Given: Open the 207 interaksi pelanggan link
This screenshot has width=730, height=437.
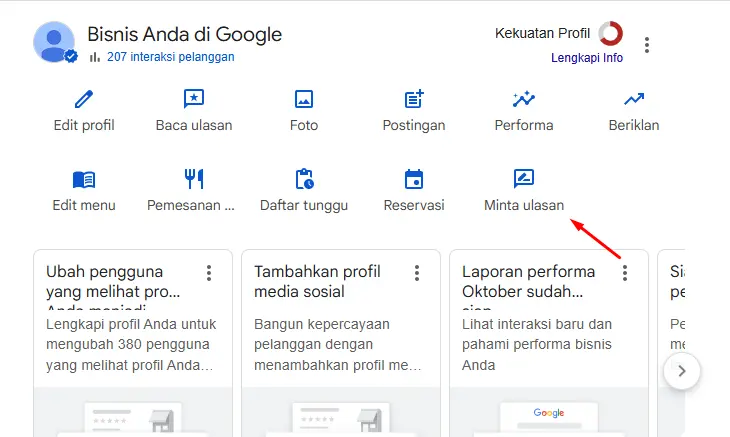Looking at the screenshot, I should [171, 57].
